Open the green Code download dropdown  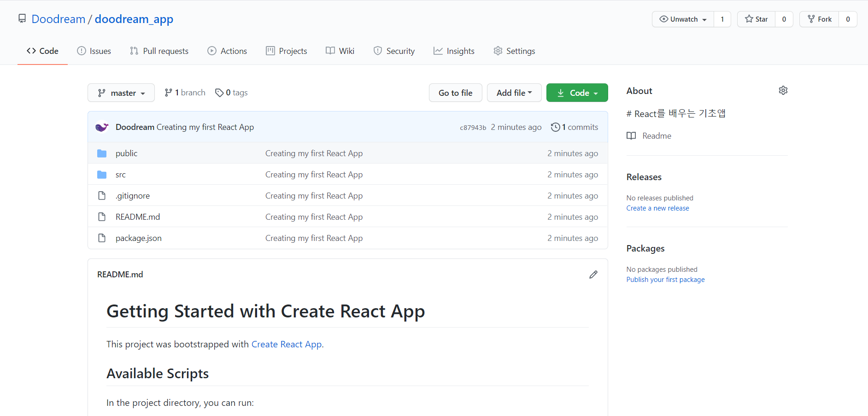577,93
